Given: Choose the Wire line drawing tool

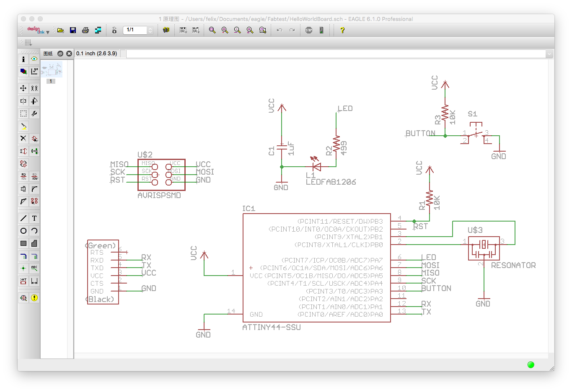Looking at the screenshot, I should [23, 218].
